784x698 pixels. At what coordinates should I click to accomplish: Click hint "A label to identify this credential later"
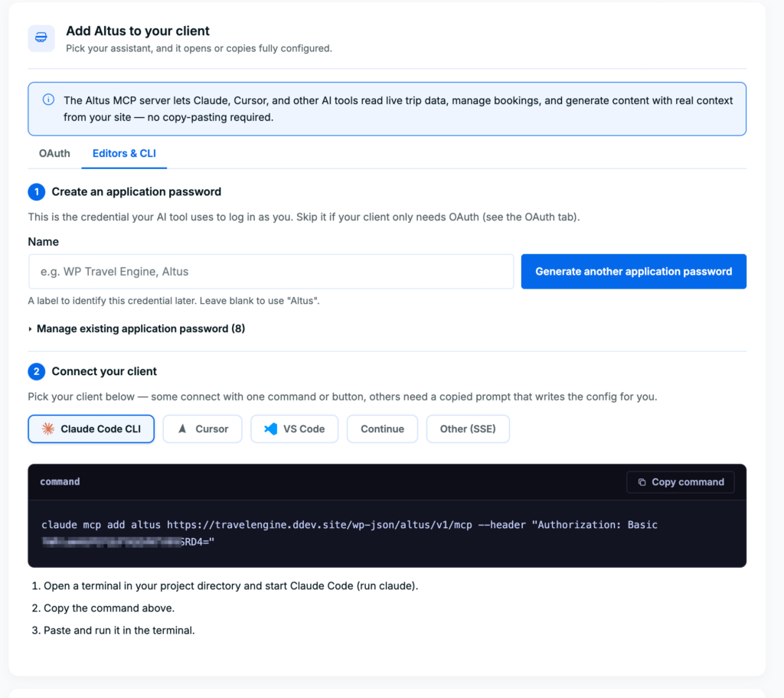tap(174, 301)
